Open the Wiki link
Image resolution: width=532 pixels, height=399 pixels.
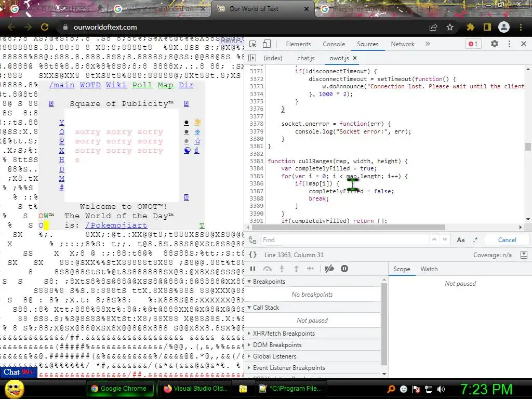116,85
